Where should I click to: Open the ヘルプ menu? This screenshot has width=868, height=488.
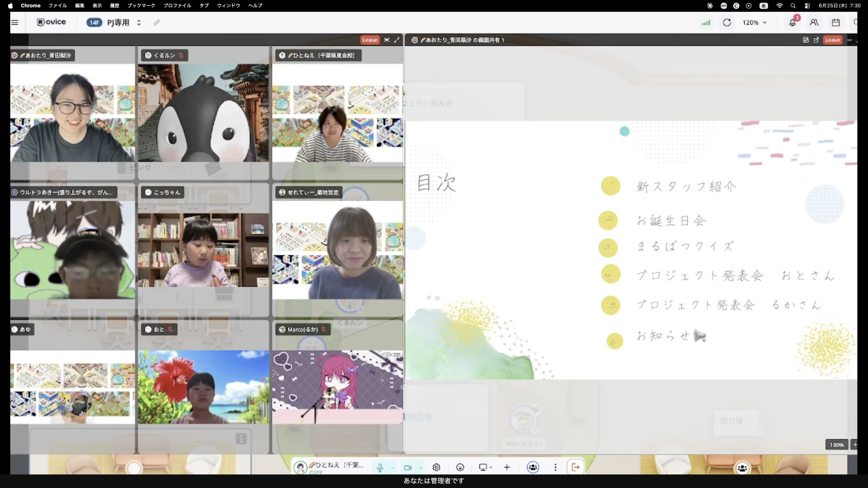[255, 5]
